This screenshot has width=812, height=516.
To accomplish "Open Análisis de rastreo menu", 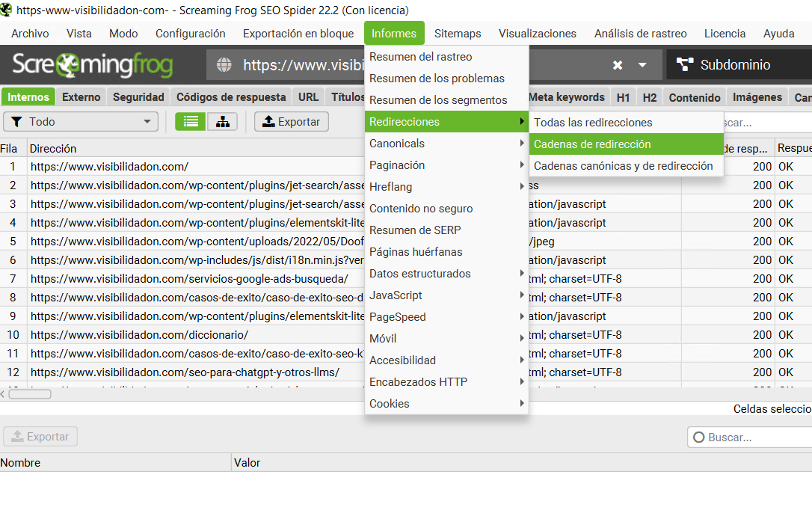I will [640, 33].
